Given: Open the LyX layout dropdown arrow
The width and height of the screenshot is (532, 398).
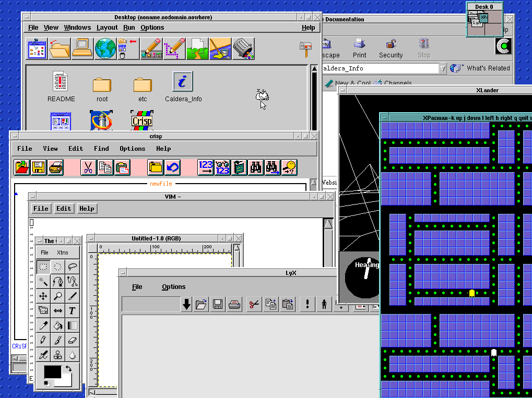Looking at the screenshot, I should 186,305.
